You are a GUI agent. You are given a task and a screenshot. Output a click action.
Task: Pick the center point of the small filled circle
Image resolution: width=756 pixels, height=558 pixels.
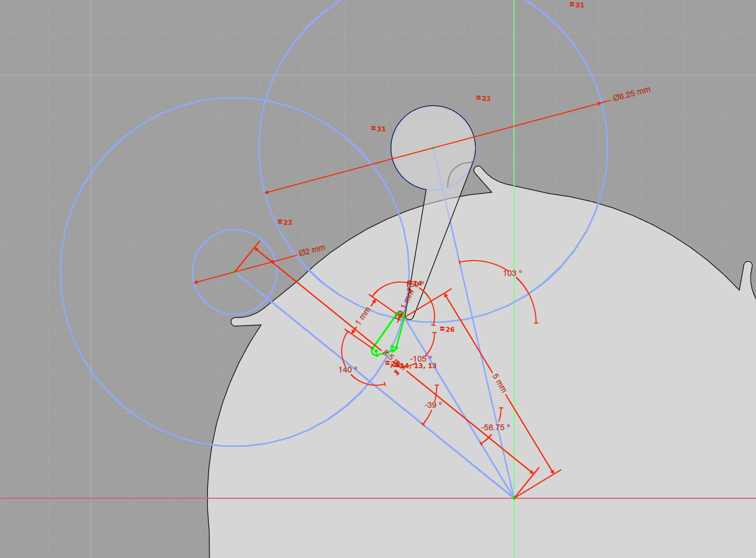433,147
